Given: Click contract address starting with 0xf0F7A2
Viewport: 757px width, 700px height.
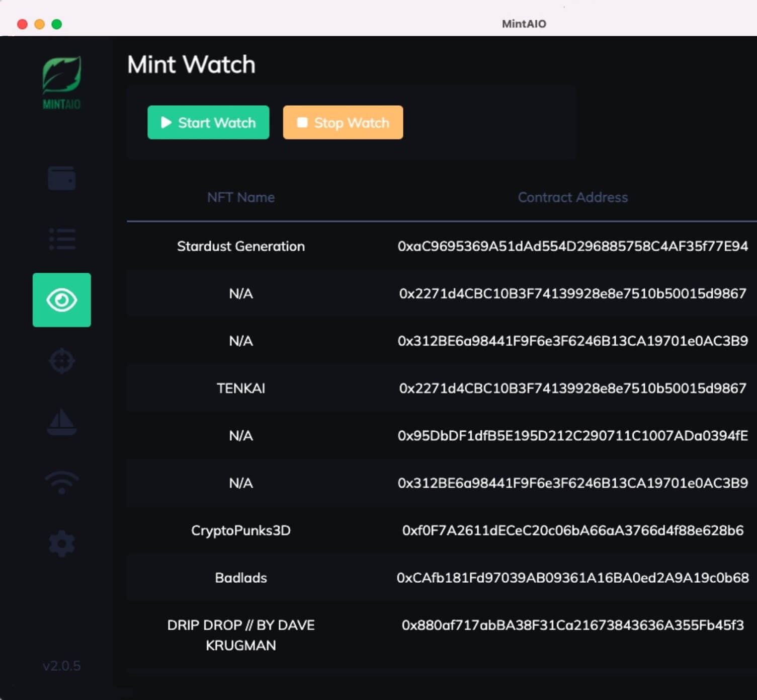Looking at the screenshot, I should point(572,530).
